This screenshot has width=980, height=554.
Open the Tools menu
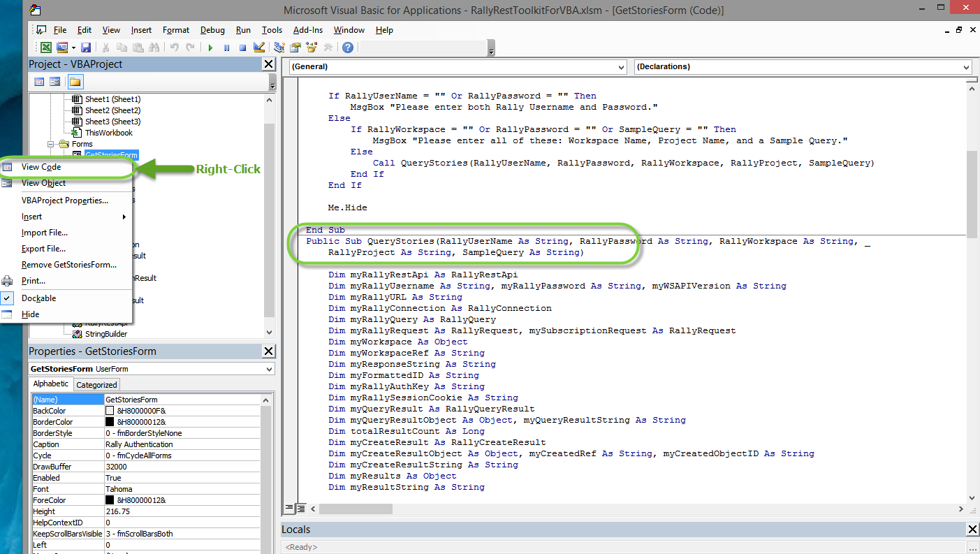tap(272, 30)
